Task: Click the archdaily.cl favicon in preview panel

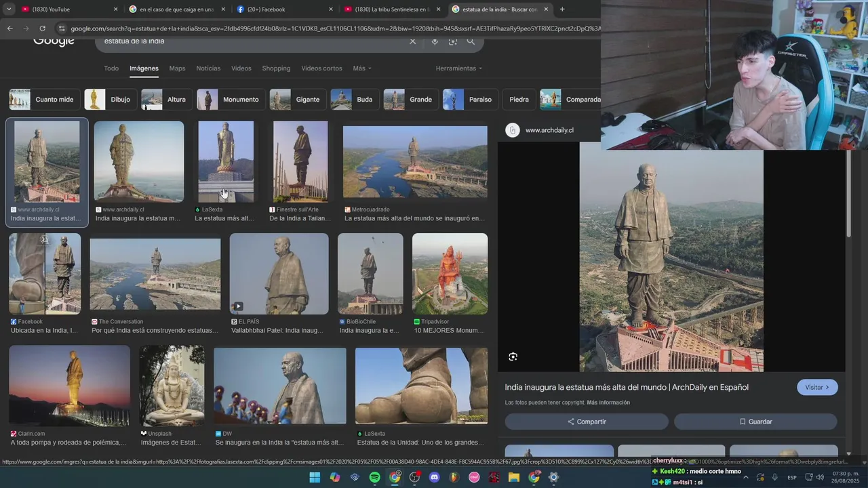Action: (x=513, y=130)
